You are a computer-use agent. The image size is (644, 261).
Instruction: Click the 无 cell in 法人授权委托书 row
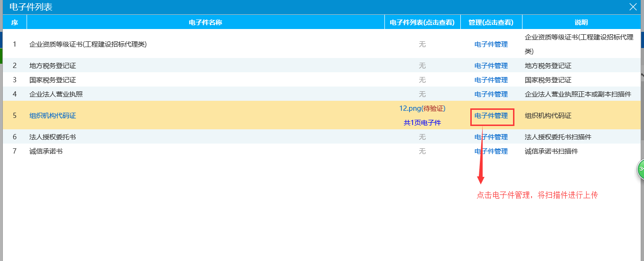(422, 137)
